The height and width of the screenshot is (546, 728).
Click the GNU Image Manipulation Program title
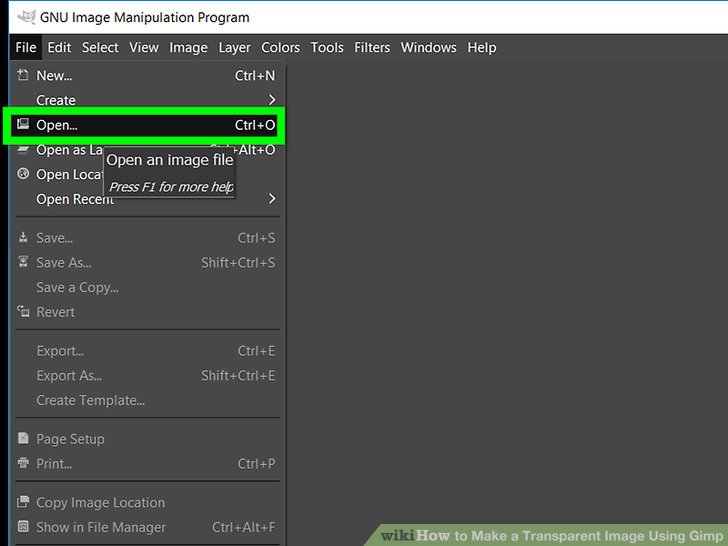pos(145,17)
